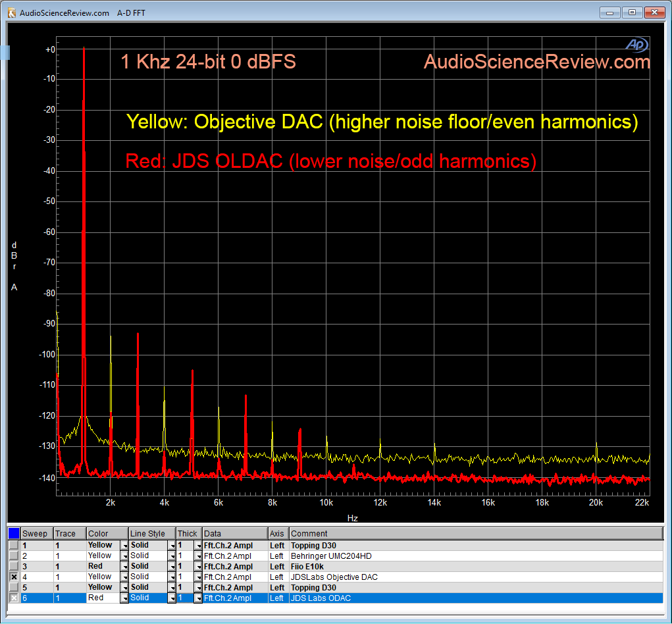Click the Hz label under the frequency axis
Viewport: 672px width, 624px height.
click(x=352, y=518)
